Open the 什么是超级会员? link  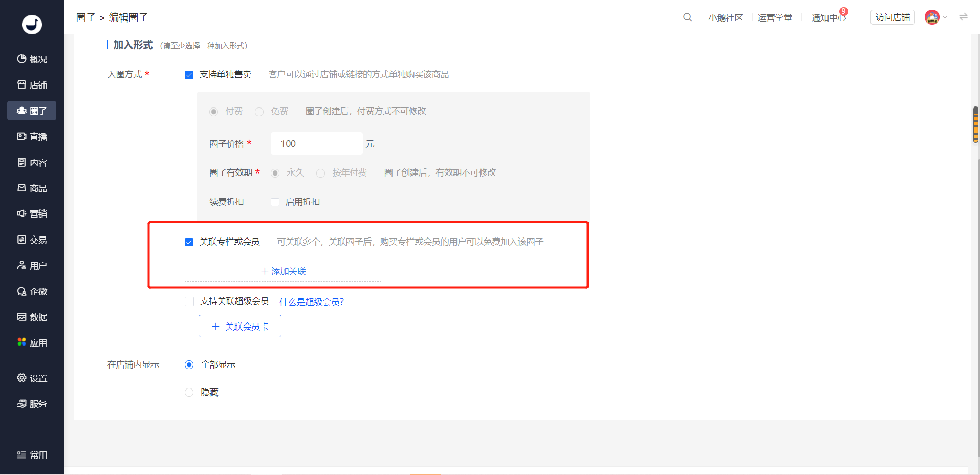[312, 302]
